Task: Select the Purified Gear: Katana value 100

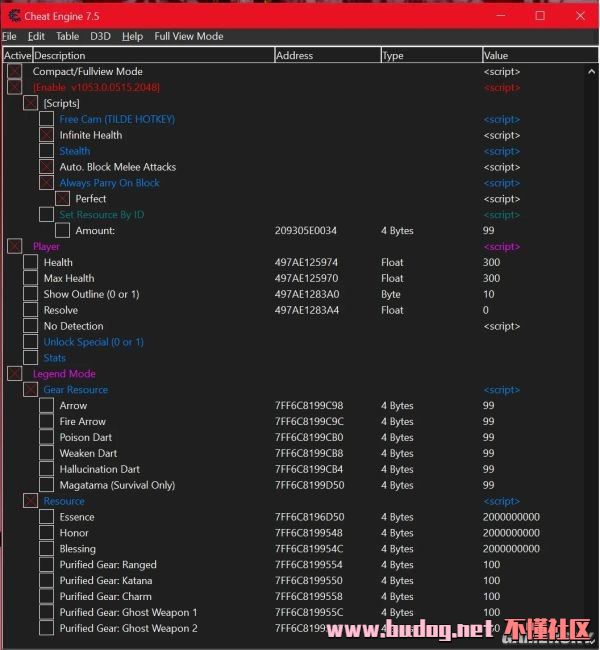Action: [x=491, y=581]
